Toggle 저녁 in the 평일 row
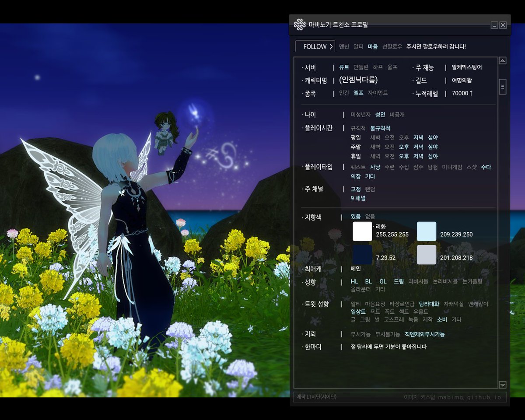Image resolution: width=525 pixels, height=420 pixels. 418,138
